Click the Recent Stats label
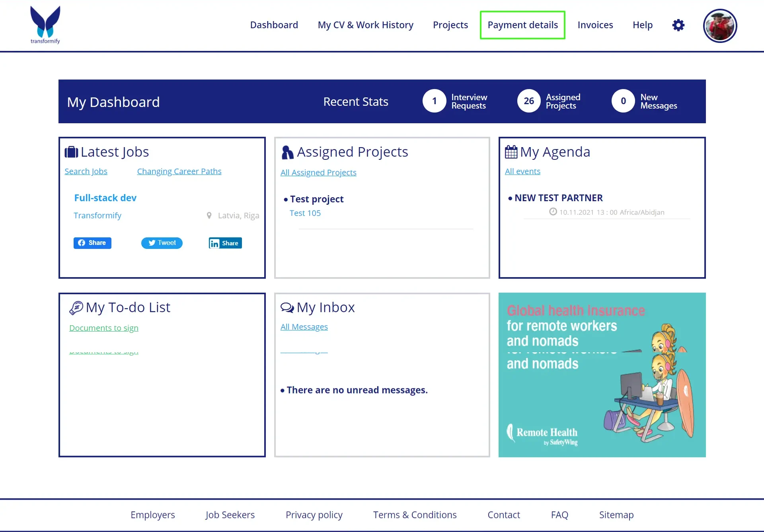Image resolution: width=764 pixels, height=532 pixels. tap(356, 102)
